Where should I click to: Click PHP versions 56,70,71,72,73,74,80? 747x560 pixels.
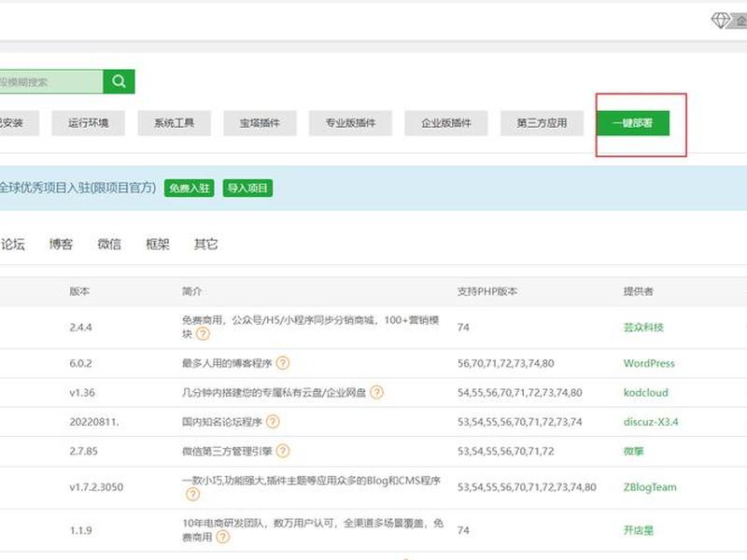pos(505,363)
